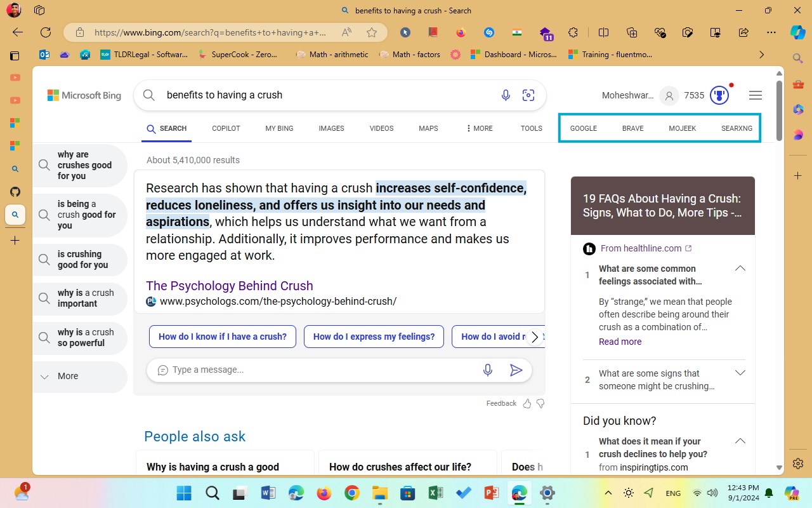Click the India flag extension icon
This screenshot has height=508, width=812.
(517, 32)
